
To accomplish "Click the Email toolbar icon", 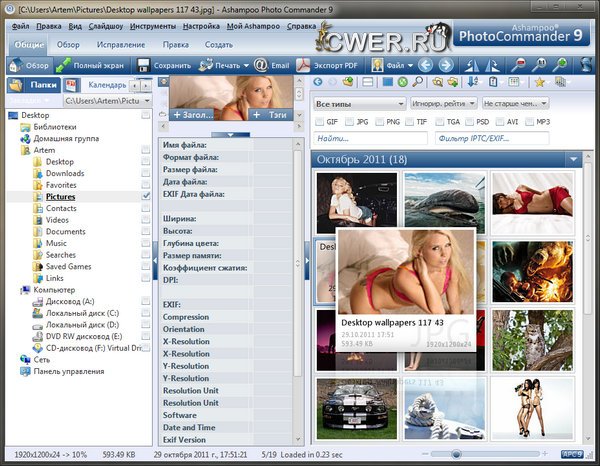I will click(x=261, y=65).
